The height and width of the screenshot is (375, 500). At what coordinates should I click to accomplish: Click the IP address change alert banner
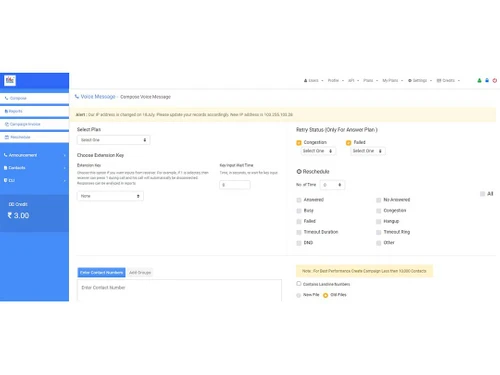click(282, 114)
